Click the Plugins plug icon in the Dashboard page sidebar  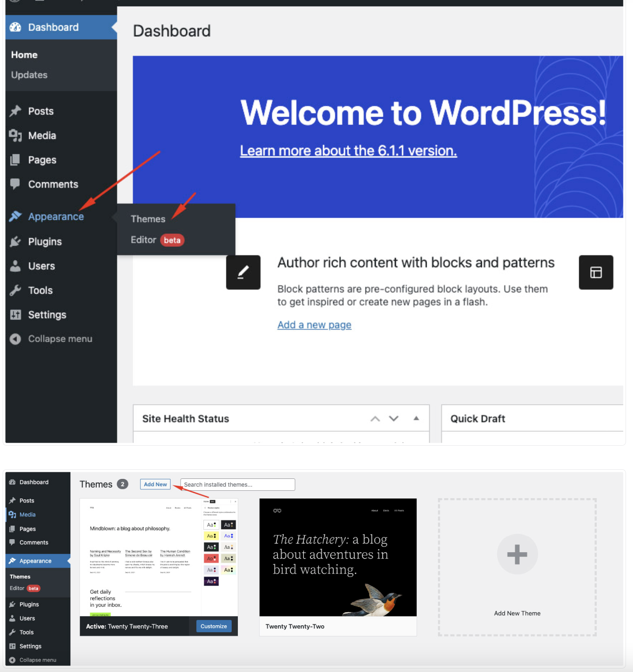point(15,242)
